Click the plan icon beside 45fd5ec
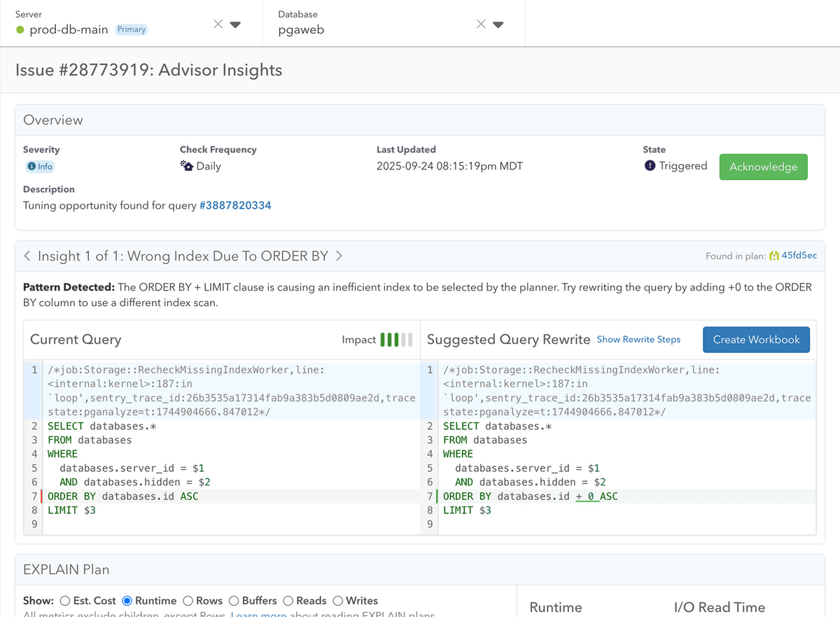This screenshot has height=617, width=840. click(773, 256)
